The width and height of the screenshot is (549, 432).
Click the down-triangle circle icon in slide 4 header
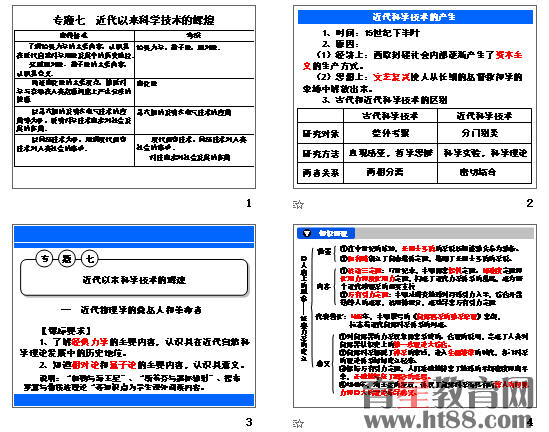pos(307,233)
